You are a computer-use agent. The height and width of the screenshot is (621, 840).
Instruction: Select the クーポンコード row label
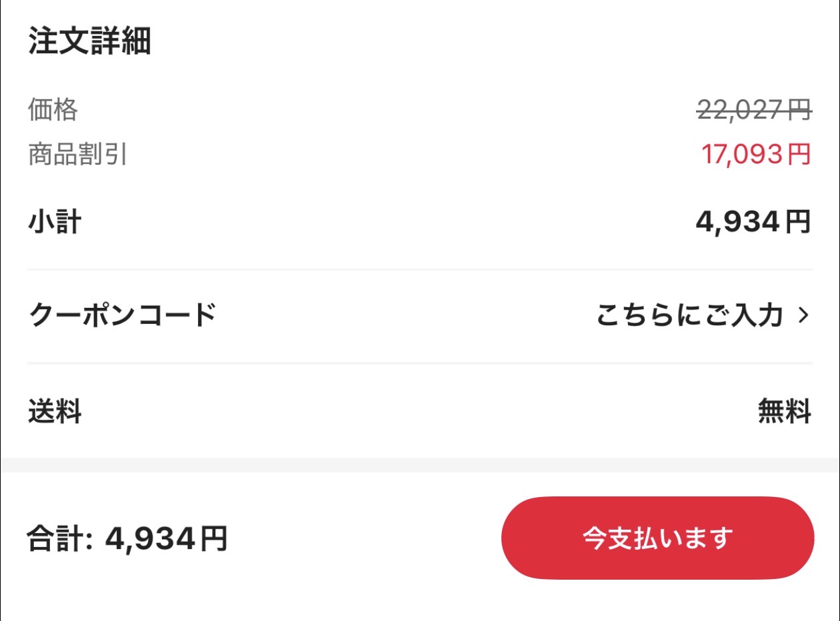point(123,315)
